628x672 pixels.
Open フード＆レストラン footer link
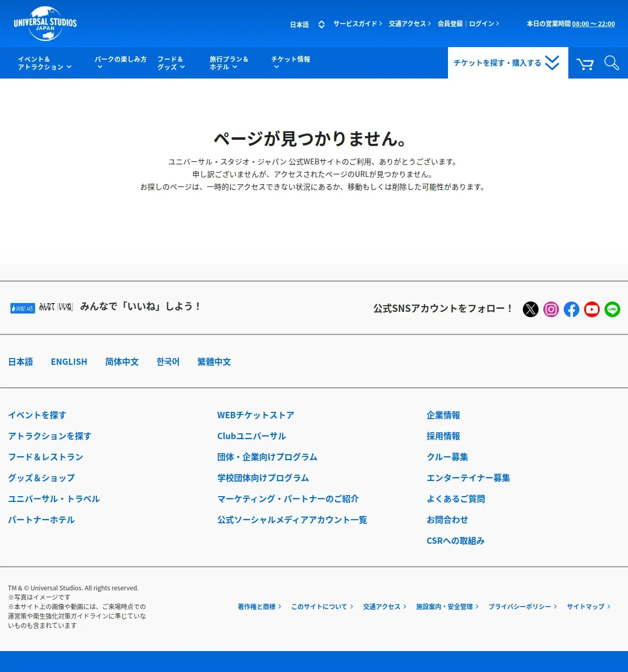pyautogui.click(x=46, y=457)
